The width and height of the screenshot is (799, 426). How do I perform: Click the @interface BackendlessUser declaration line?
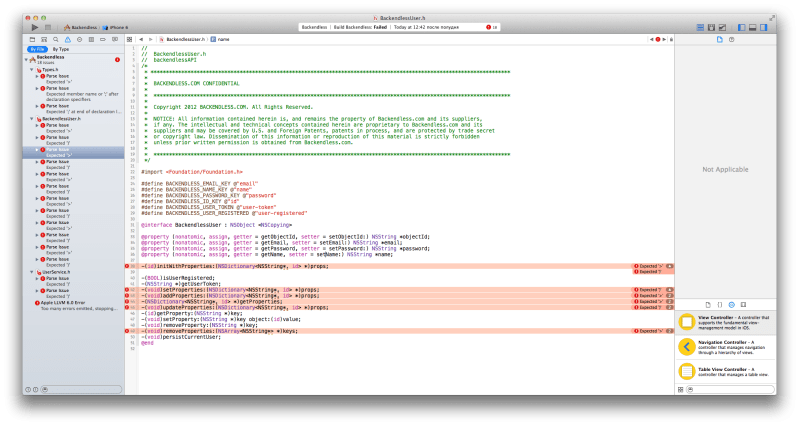tap(217, 225)
